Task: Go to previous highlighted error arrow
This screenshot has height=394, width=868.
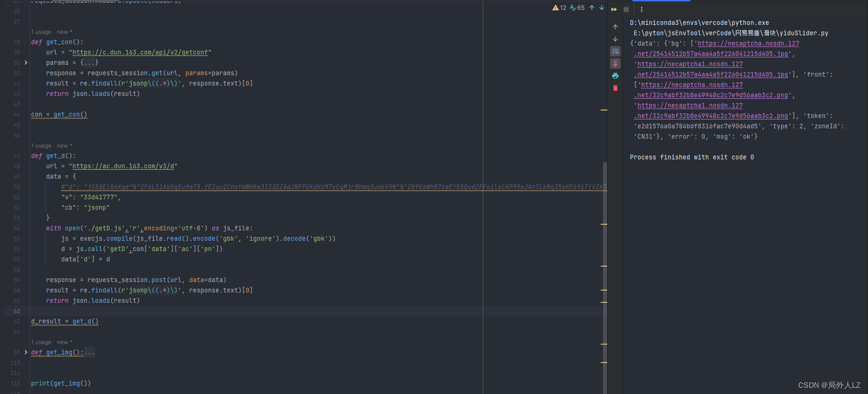Action: click(x=592, y=8)
